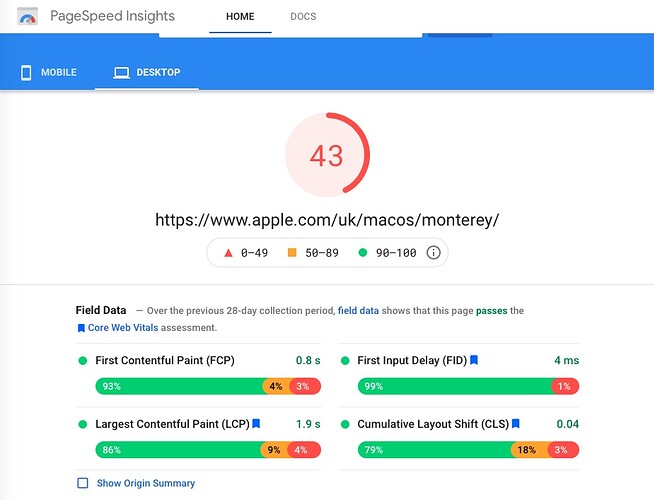
Task: Click the Field Data heading
Action: [101, 310]
